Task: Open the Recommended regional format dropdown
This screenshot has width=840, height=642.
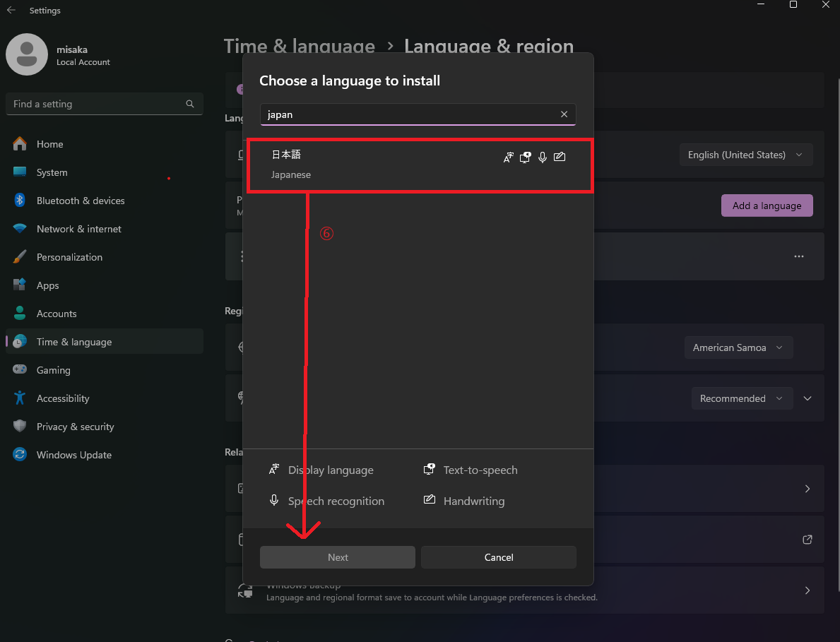Action: 741,398
